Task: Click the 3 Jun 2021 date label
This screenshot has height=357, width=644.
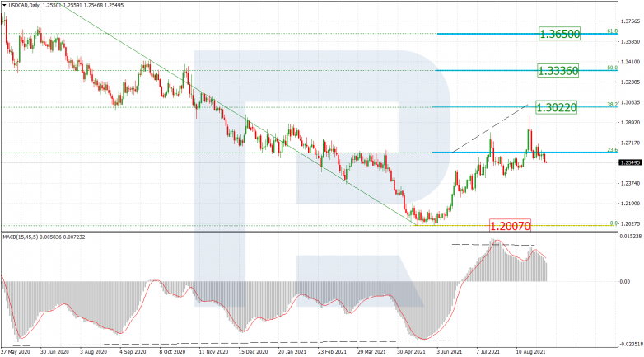Action: [x=450, y=352]
